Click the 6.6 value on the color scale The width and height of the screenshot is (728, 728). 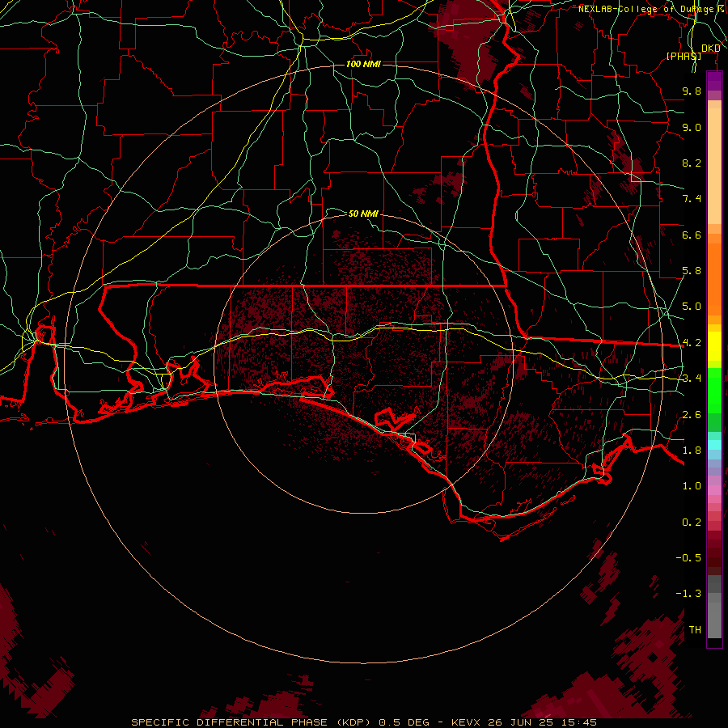tap(692, 235)
